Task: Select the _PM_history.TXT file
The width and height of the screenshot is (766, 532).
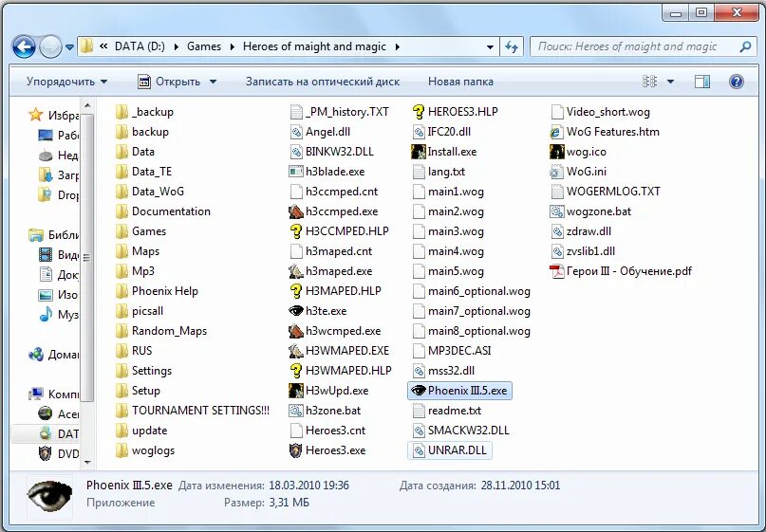Action: [340, 112]
